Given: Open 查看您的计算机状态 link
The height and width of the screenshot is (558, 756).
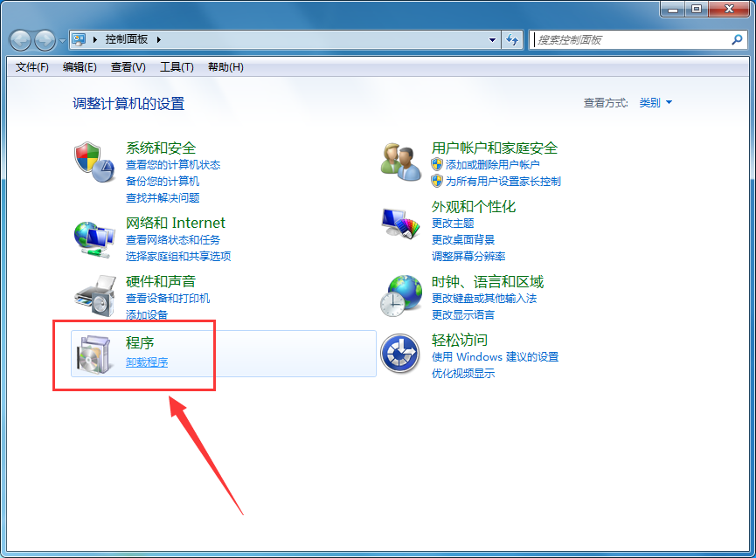Looking at the screenshot, I should [x=172, y=165].
